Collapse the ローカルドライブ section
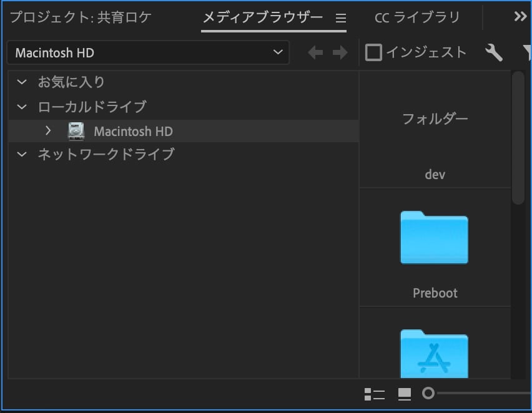 point(22,107)
